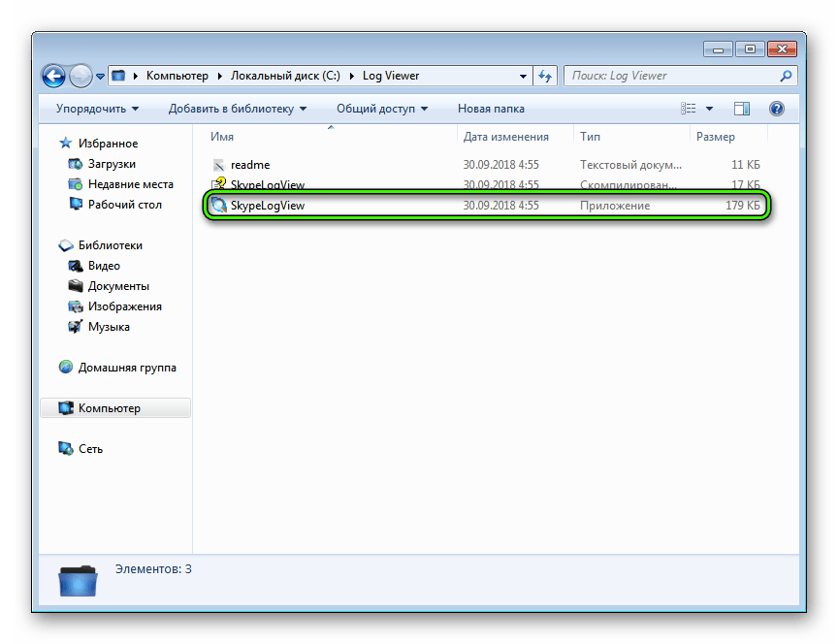The width and height of the screenshot is (838, 644).
Task: Change view with the view mode icon
Action: [689, 109]
